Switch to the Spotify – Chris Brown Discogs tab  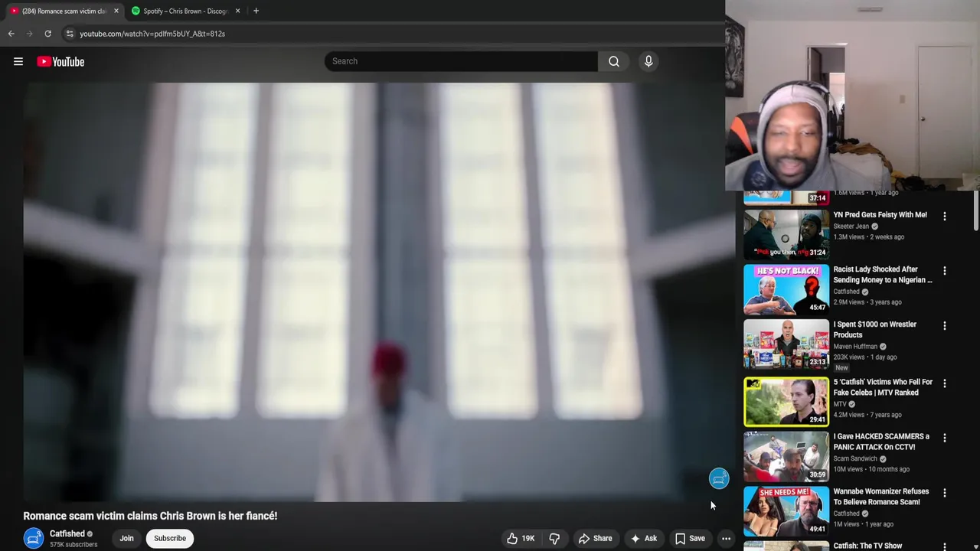185,11
